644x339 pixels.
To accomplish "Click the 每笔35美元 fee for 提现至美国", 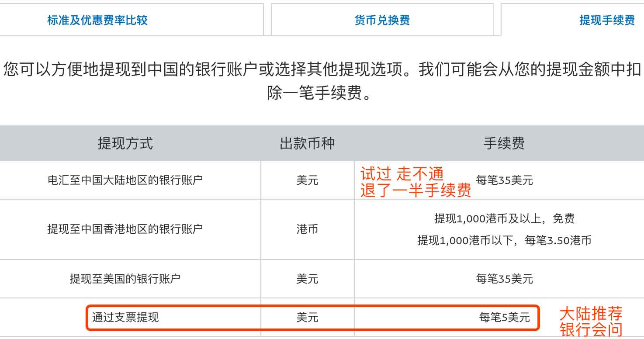I will 505,279.
